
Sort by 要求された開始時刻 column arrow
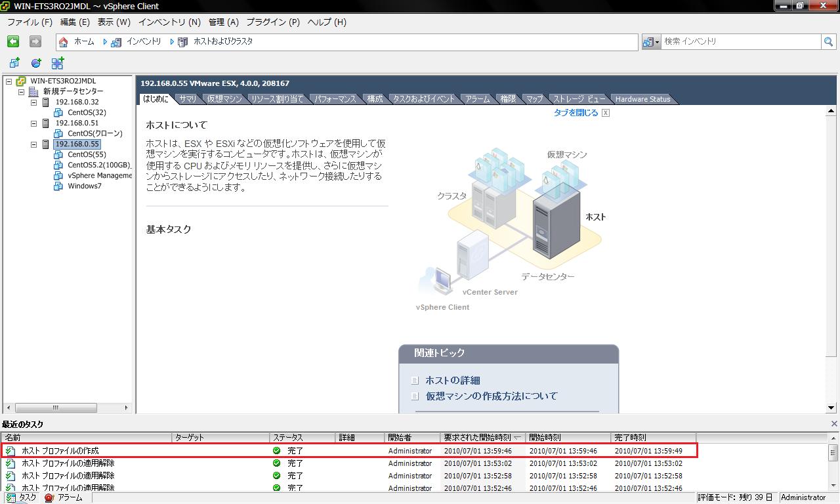coord(517,438)
